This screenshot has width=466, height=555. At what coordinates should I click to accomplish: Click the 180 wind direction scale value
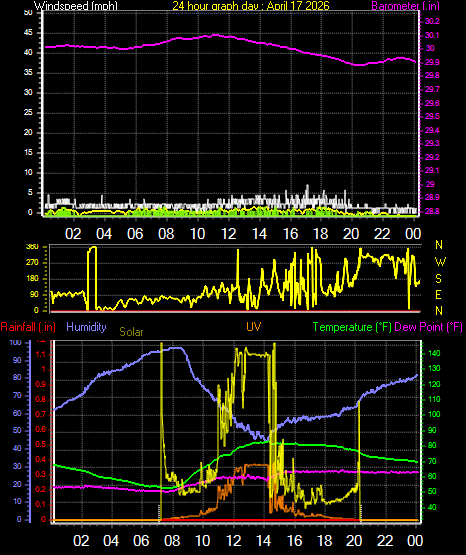click(32, 279)
